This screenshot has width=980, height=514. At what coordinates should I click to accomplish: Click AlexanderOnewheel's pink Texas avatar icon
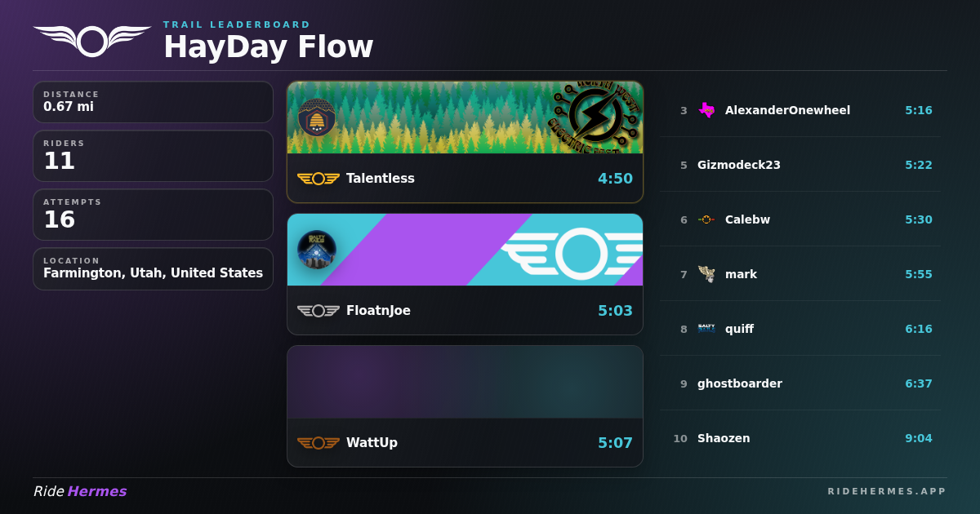click(707, 110)
